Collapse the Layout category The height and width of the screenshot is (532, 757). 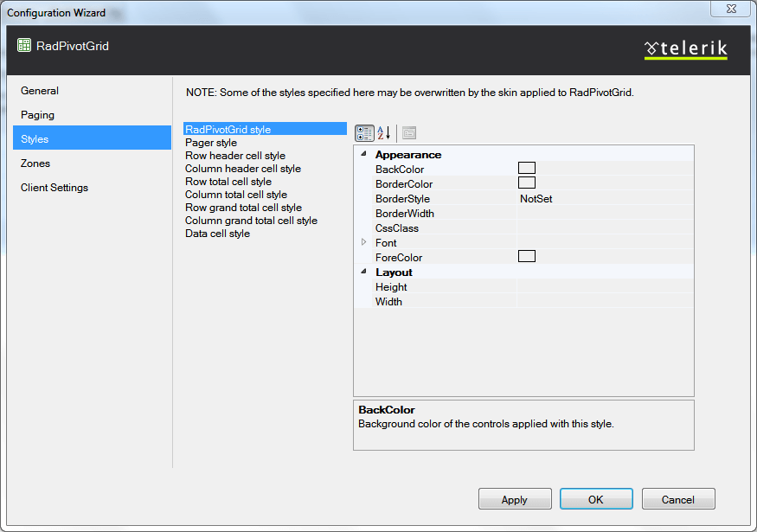click(x=364, y=272)
